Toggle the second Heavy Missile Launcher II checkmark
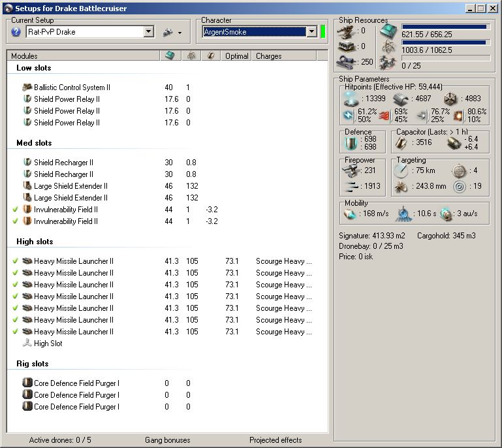502x448 pixels. click(x=15, y=273)
